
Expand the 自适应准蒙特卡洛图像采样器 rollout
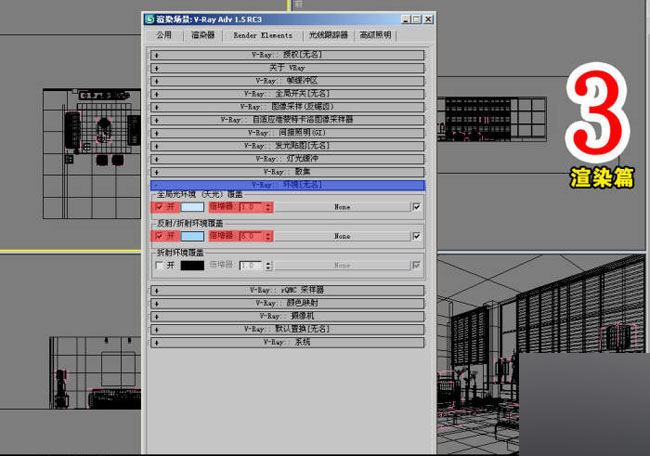287,120
